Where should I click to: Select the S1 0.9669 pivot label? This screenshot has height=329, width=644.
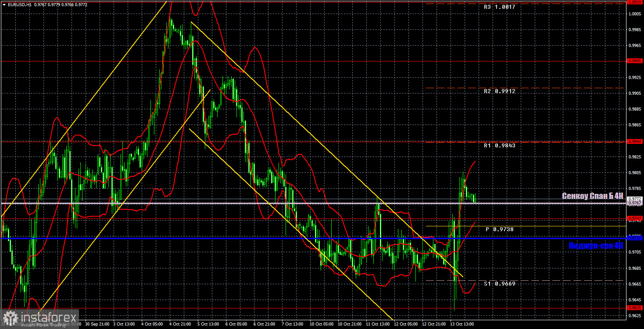[500, 284]
